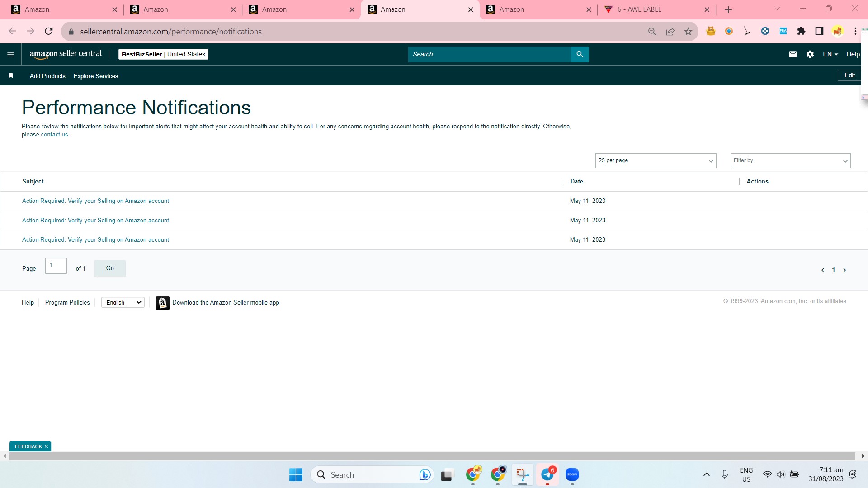Open the Settings gear icon
This screenshot has height=488, width=868.
(810, 54)
